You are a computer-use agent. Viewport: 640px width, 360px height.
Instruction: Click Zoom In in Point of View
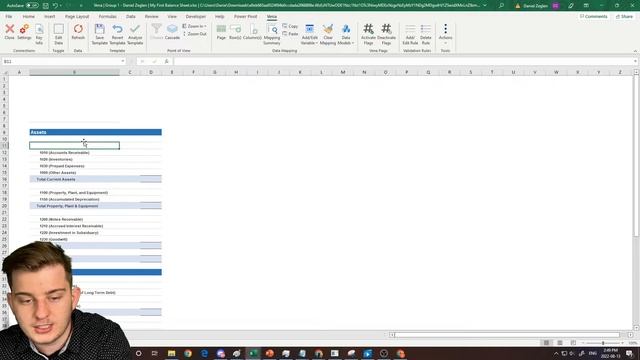(194, 26)
